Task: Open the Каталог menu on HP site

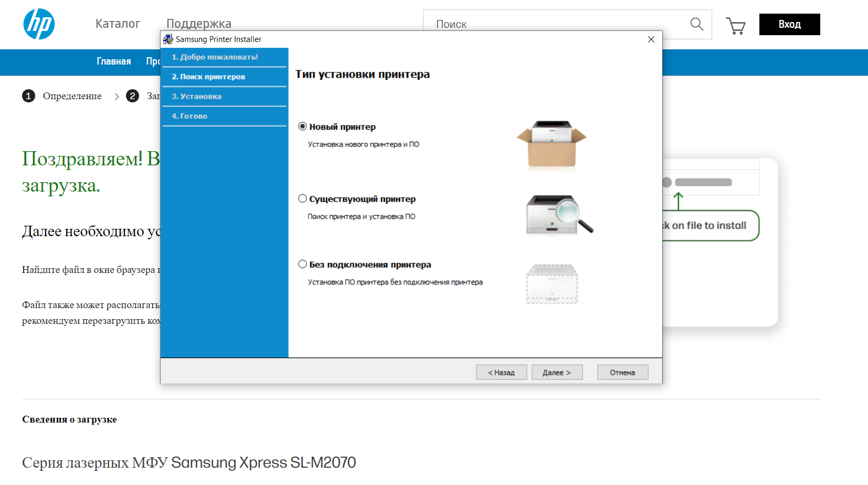Action: [118, 24]
